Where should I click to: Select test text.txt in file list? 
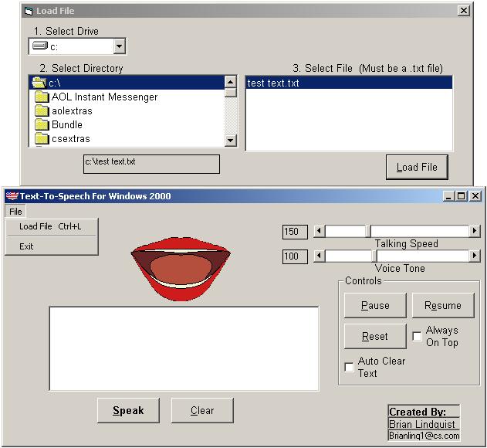[274, 83]
